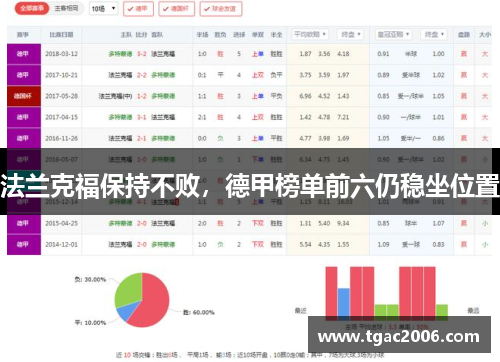500x362 pixels.
Task: Click the 盘路 column header
Action: (464, 35)
